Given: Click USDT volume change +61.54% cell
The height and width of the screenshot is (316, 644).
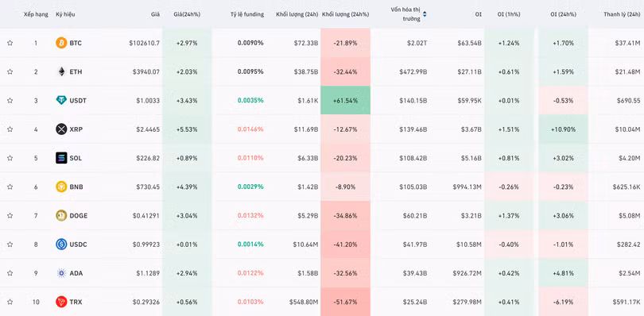Looking at the screenshot, I should [x=345, y=100].
